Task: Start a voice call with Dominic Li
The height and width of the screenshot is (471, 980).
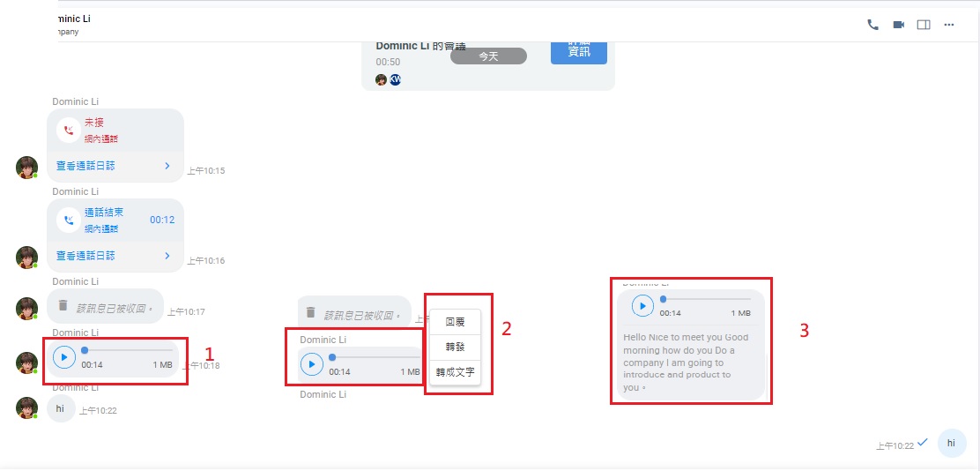Action: 873,25
